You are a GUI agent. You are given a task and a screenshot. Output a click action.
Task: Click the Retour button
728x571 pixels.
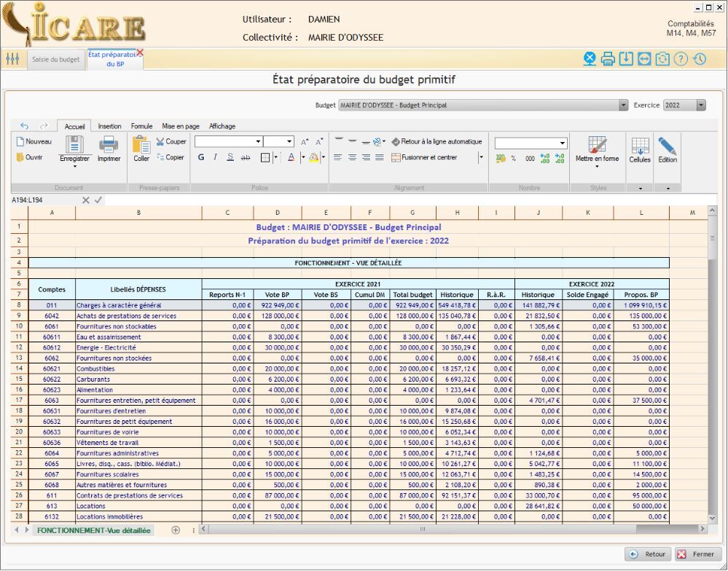point(647,554)
